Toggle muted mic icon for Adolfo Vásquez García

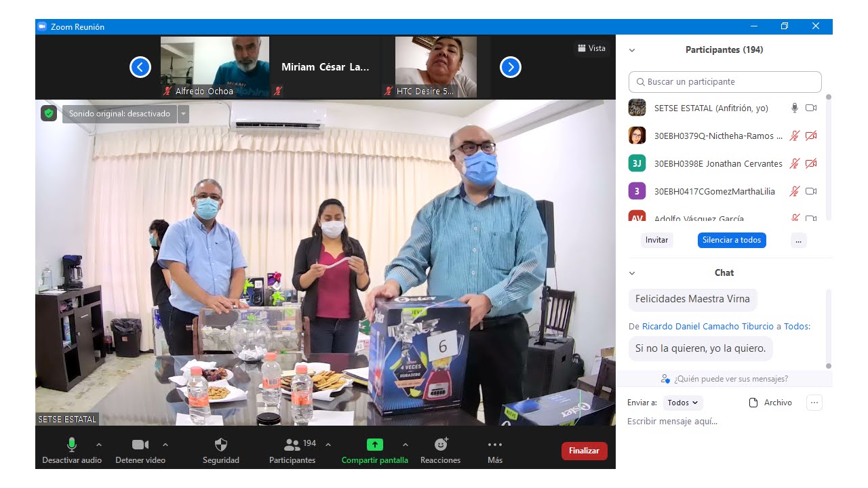pos(795,218)
